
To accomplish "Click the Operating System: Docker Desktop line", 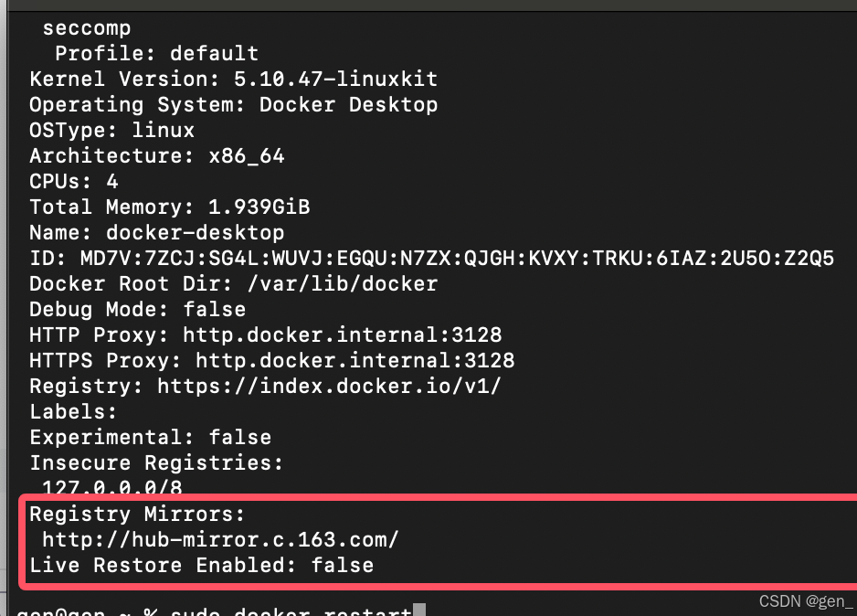I will click(x=233, y=104).
